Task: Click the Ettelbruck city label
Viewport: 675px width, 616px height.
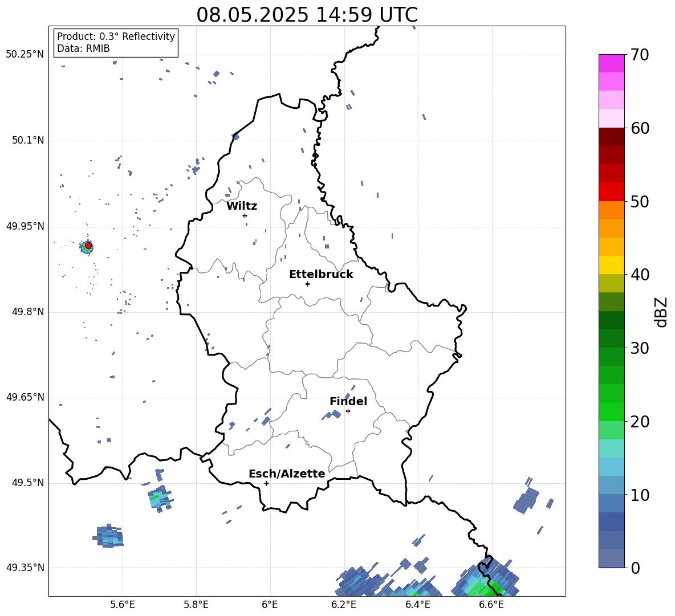Action: [x=321, y=275]
